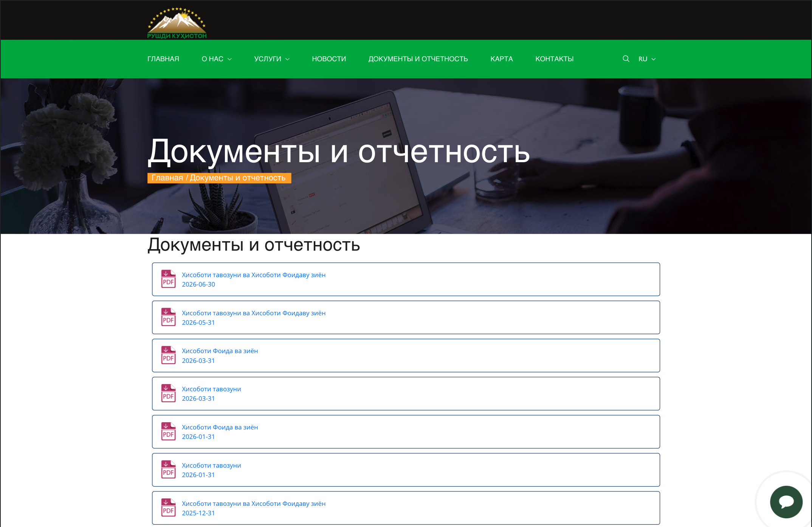Open the КАРТА menu item

[x=502, y=59]
